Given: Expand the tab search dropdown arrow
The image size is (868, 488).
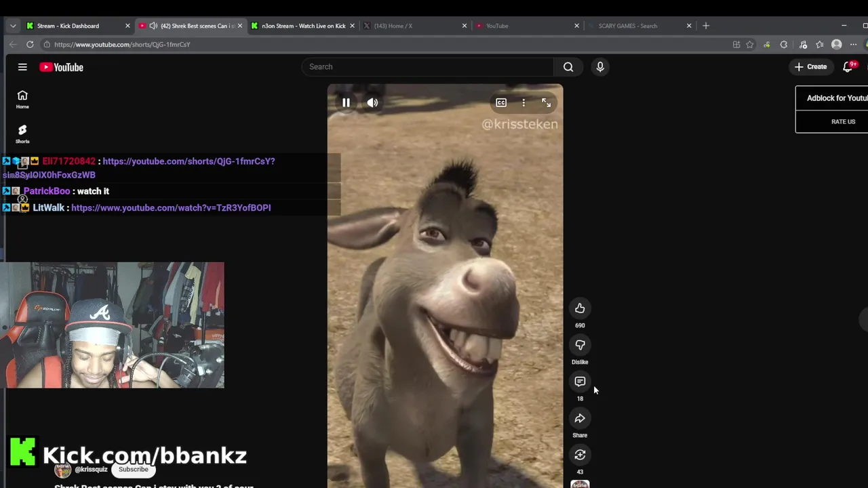Looking at the screenshot, I should tap(13, 26).
